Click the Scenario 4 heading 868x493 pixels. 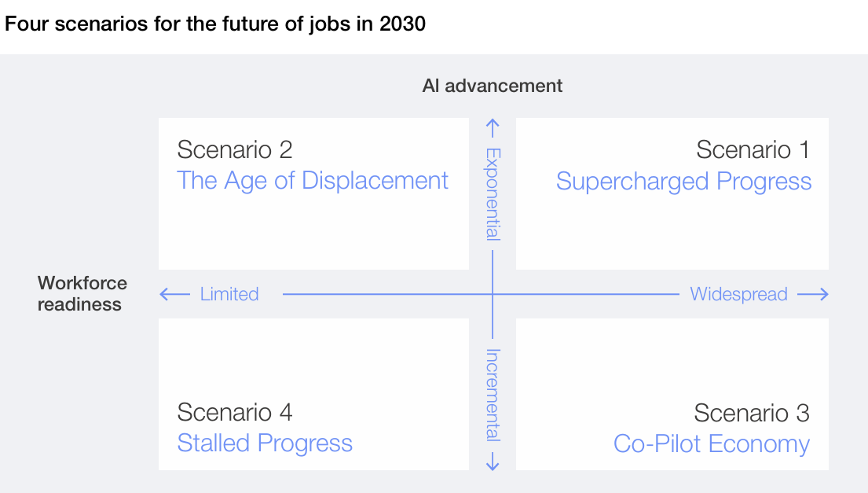(x=235, y=412)
